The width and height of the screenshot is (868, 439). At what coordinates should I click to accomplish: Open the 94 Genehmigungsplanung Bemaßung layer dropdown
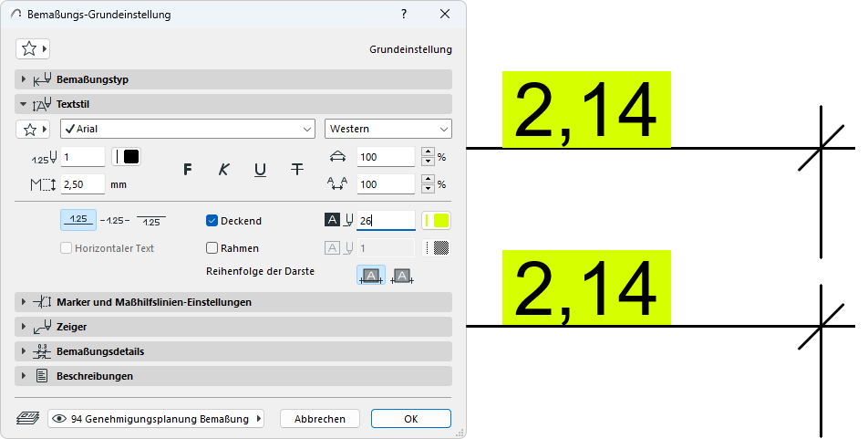(x=156, y=419)
